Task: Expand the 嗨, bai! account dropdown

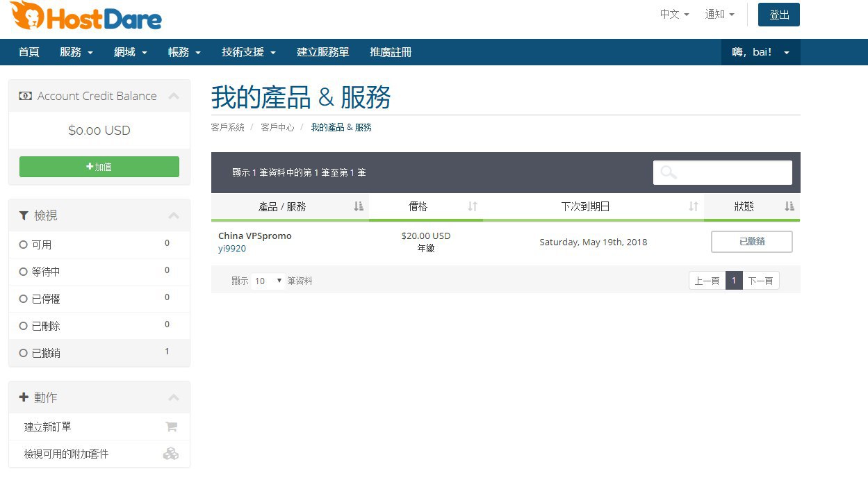Action: 761,52
